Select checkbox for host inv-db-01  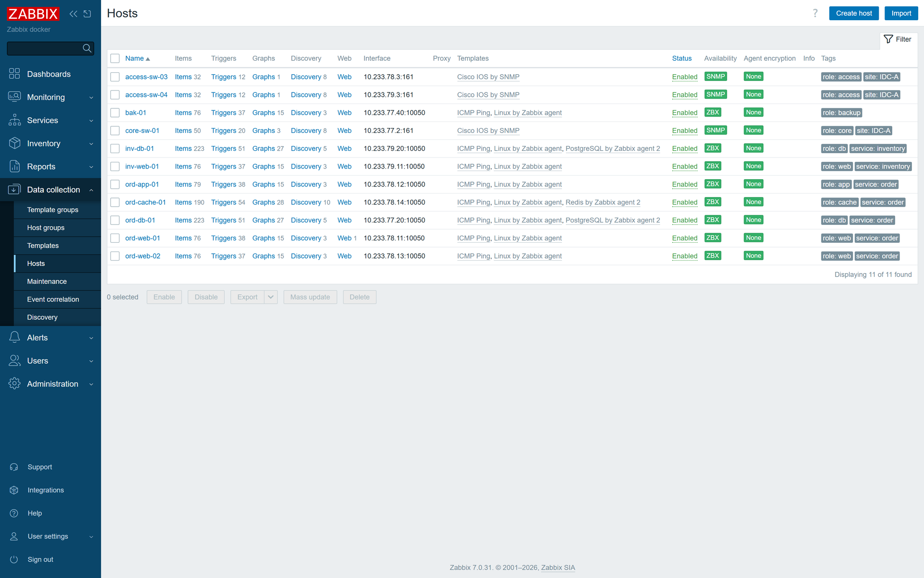coord(115,148)
